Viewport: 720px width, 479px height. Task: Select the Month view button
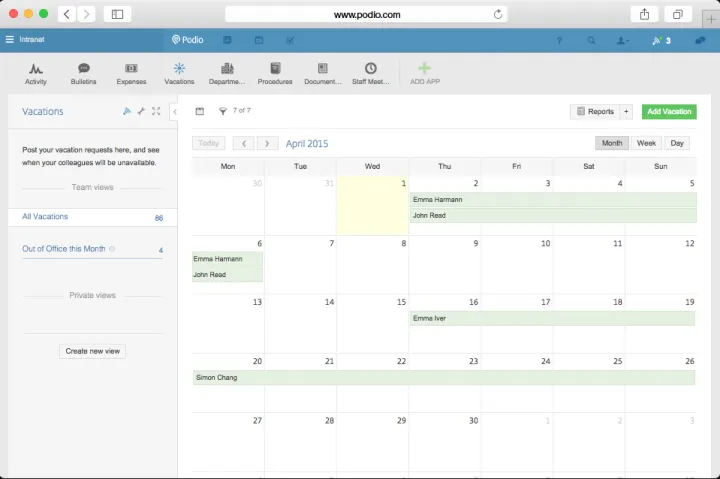pos(612,143)
